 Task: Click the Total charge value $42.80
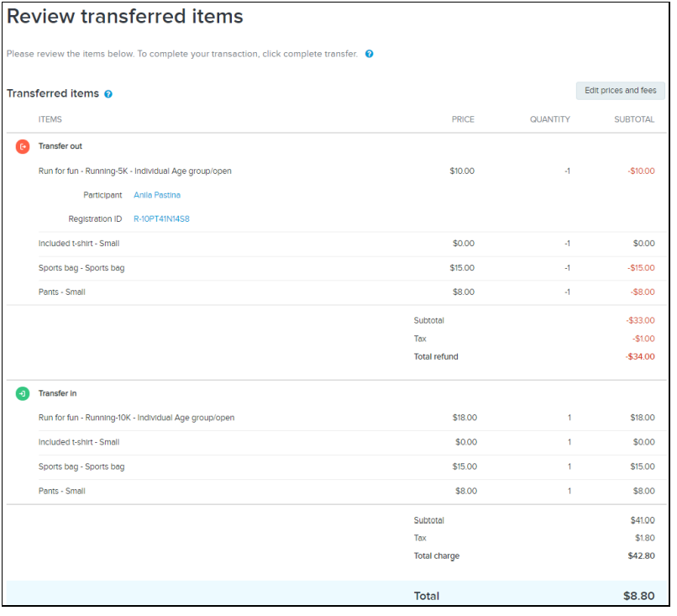(x=640, y=555)
